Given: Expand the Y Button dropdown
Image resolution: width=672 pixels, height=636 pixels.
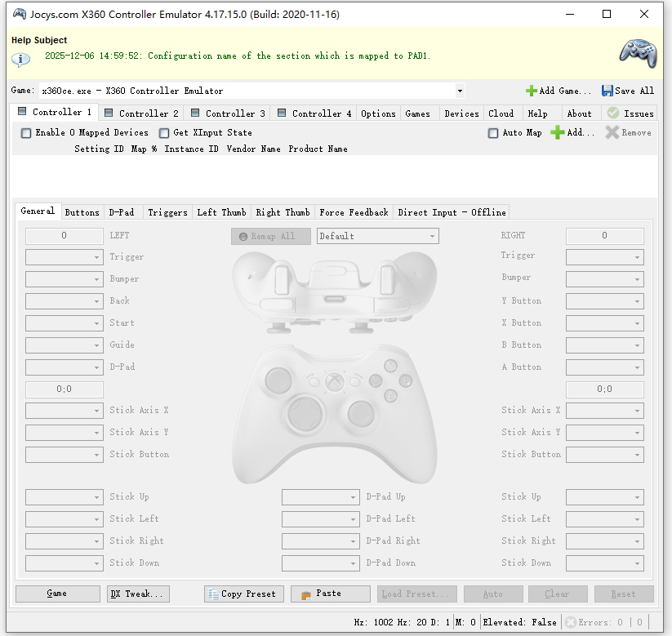Looking at the screenshot, I should coord(605,301).
